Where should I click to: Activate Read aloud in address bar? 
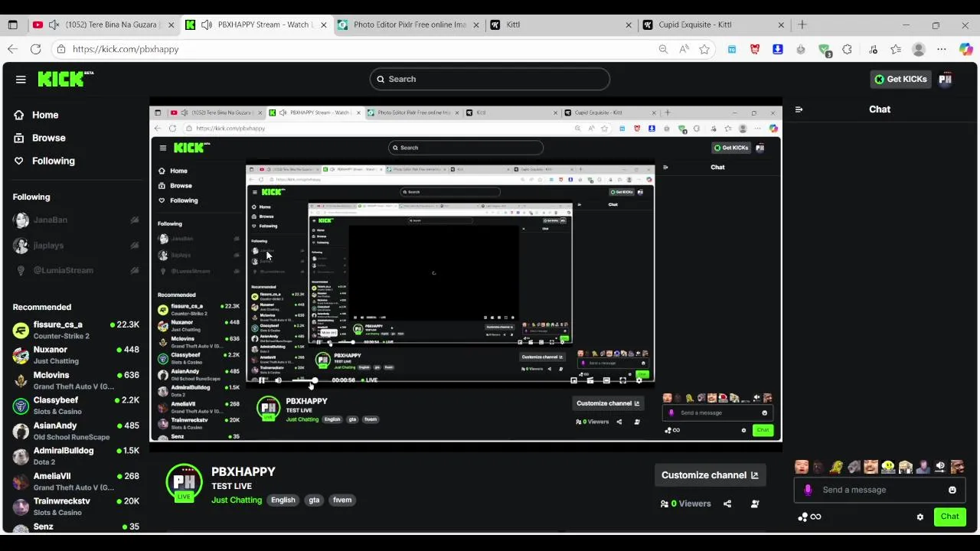684,49
